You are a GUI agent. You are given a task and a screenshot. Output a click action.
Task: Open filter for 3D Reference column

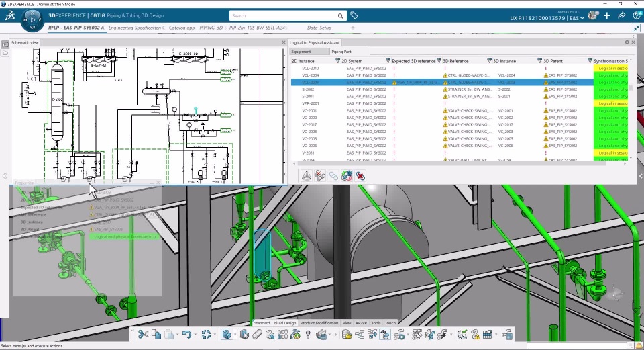(x=489, y=61)
